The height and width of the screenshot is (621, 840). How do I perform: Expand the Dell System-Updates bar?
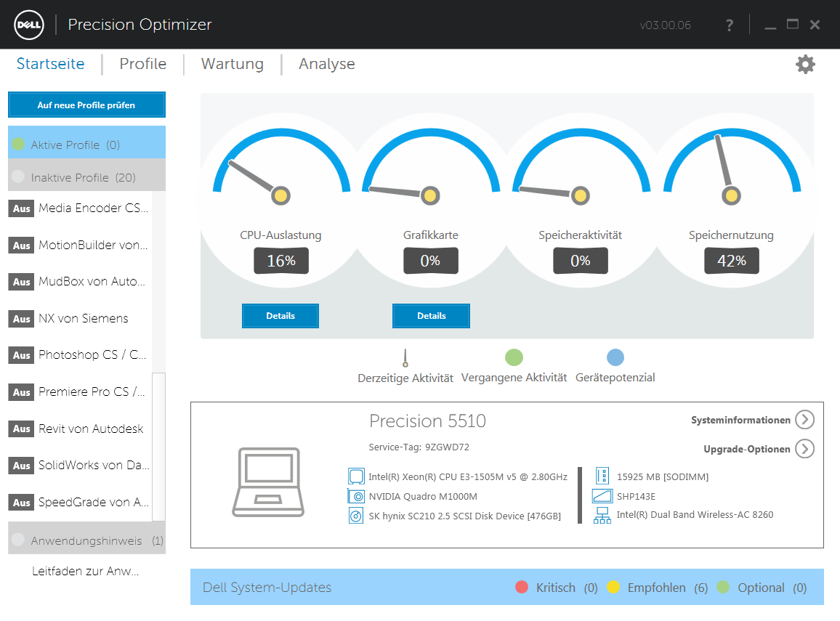tap(506, 588)
